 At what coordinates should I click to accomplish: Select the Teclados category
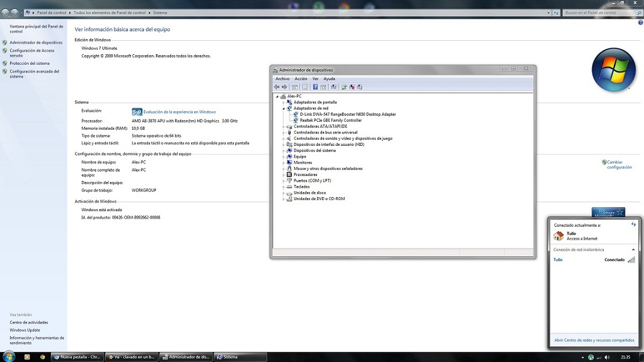(x=301, y=187)
